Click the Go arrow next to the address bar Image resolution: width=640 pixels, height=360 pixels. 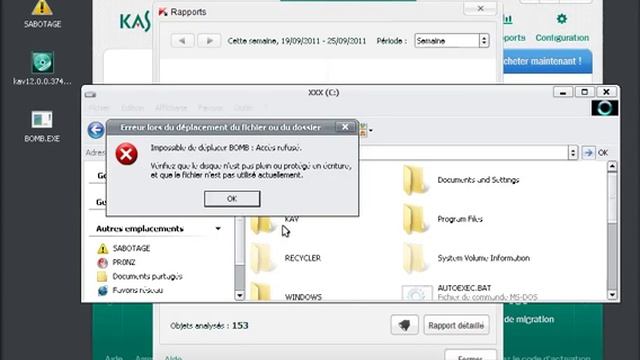[x=588, y=153]
